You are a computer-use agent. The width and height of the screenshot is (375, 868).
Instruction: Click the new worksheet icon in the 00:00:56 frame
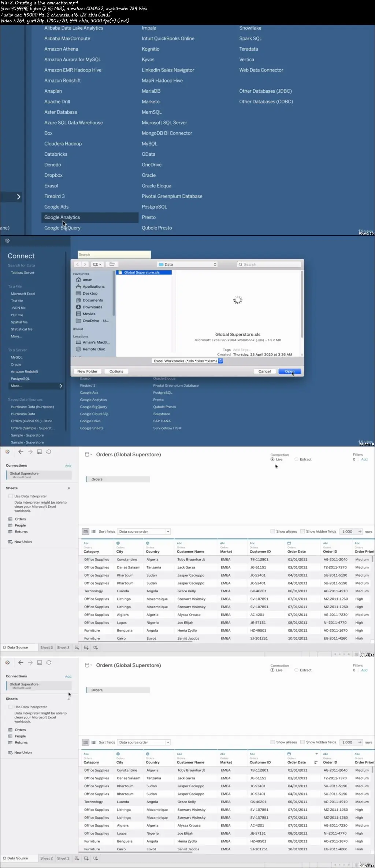(x=77, y=648)
